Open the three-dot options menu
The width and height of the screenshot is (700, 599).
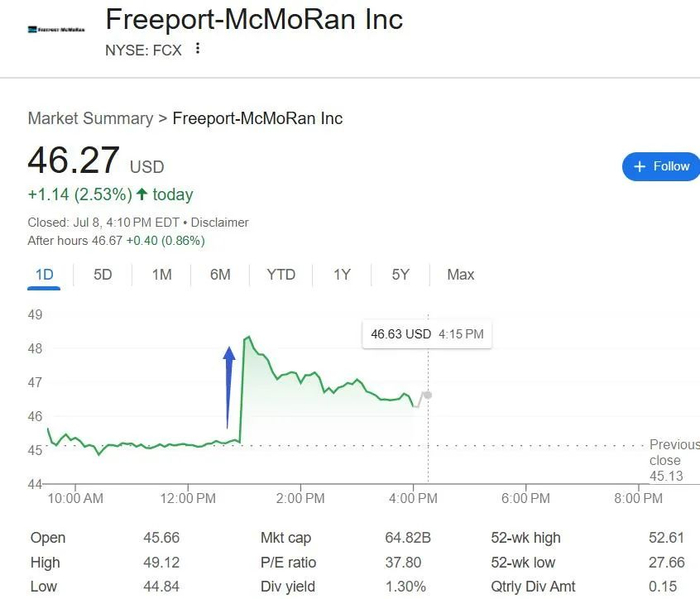tap(198, 48)
